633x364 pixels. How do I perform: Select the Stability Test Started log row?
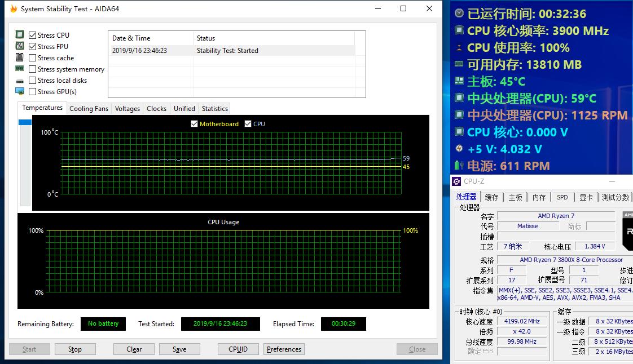tap(231, 51)
